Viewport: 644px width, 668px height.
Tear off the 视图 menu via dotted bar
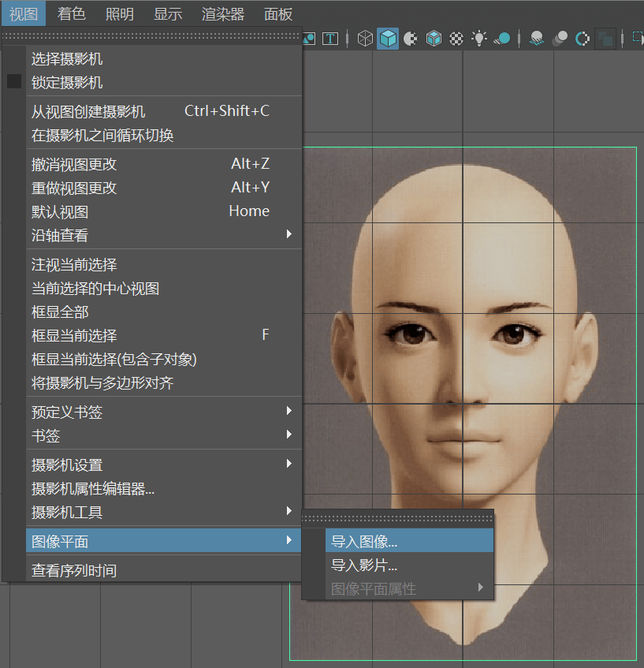pyautogui.click(x=151, y=36)
